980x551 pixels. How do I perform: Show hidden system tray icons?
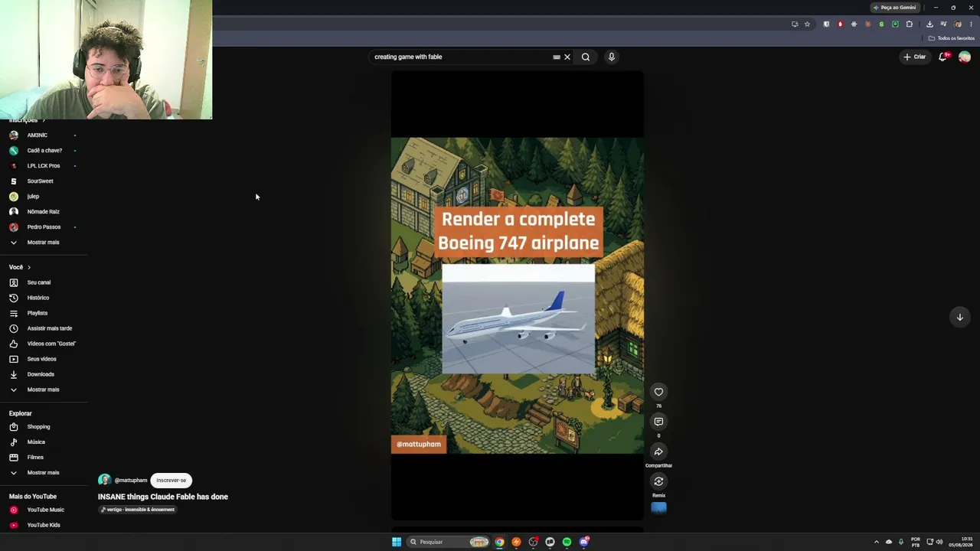[877, 542]
